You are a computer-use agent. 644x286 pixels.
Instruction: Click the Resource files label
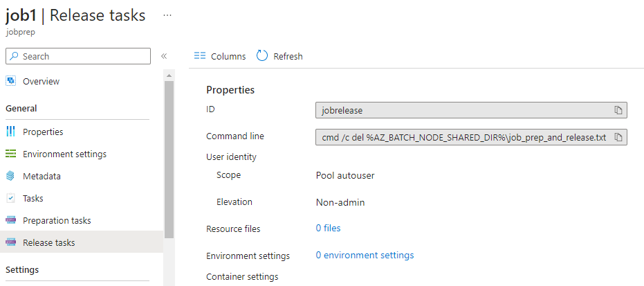click(x=233, y=229)
